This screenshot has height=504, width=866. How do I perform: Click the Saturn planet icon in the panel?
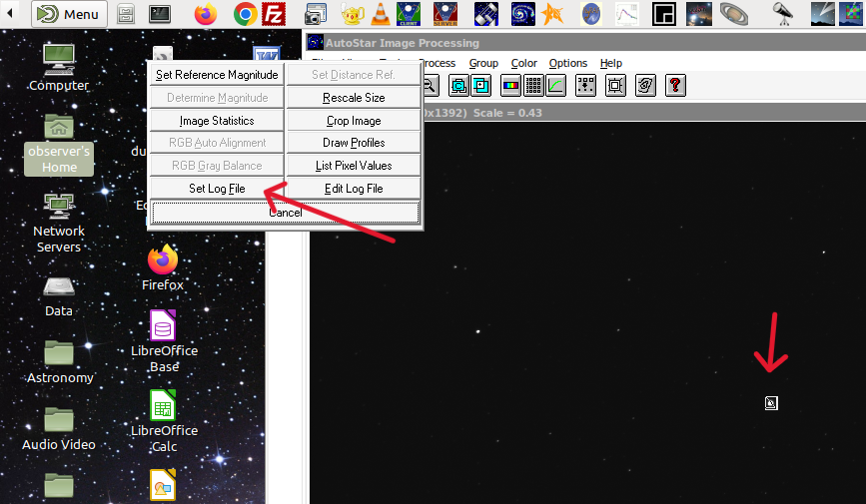(x=734, y=14)
